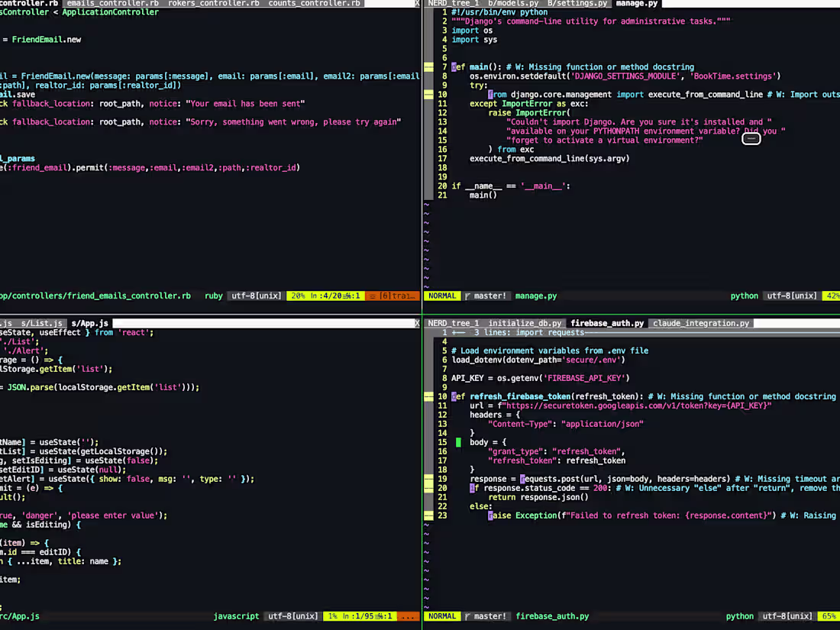Click 'python' filetype in firebase_auth.py status line
The width and height of the screenshot is (840, 630).
(x=740, y=616)
